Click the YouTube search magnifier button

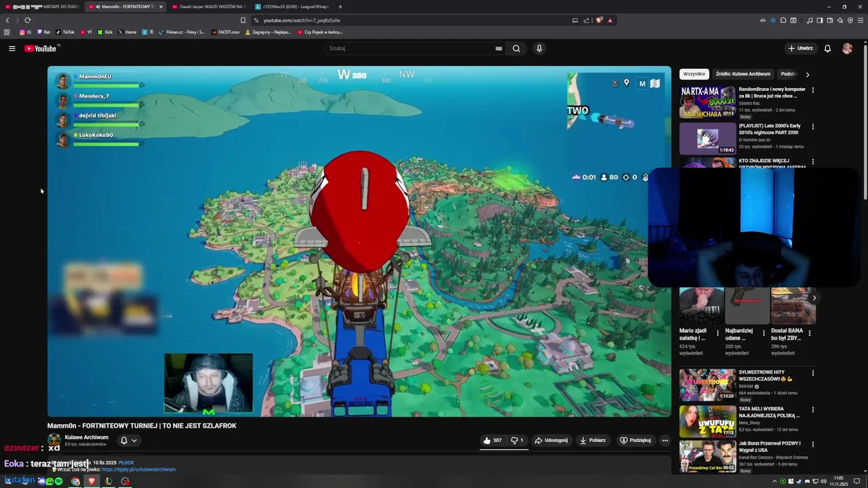click(516, 48)
